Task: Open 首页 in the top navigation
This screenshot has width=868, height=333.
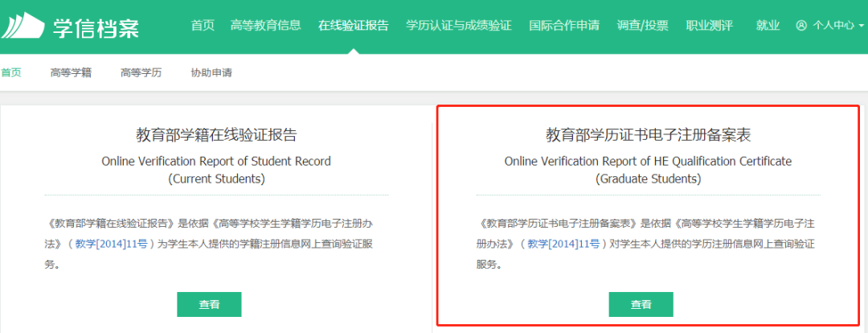Action: click(203, 26)
